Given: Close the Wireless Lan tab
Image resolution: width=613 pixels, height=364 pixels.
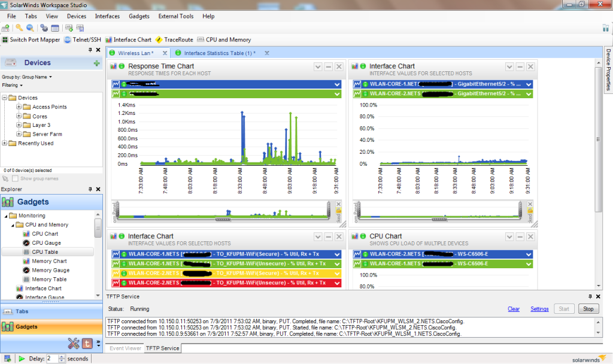Looking at the screenshot, I should point(165,53).
